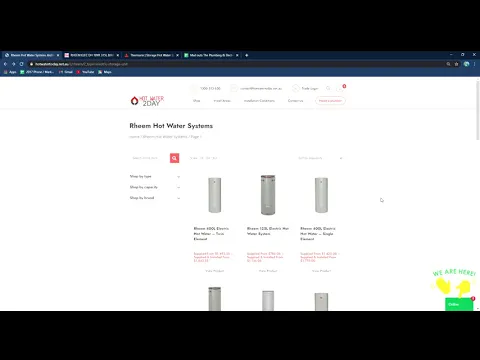Open the shopping cart icon
480x360 pixels.
[x=340, y=88]
